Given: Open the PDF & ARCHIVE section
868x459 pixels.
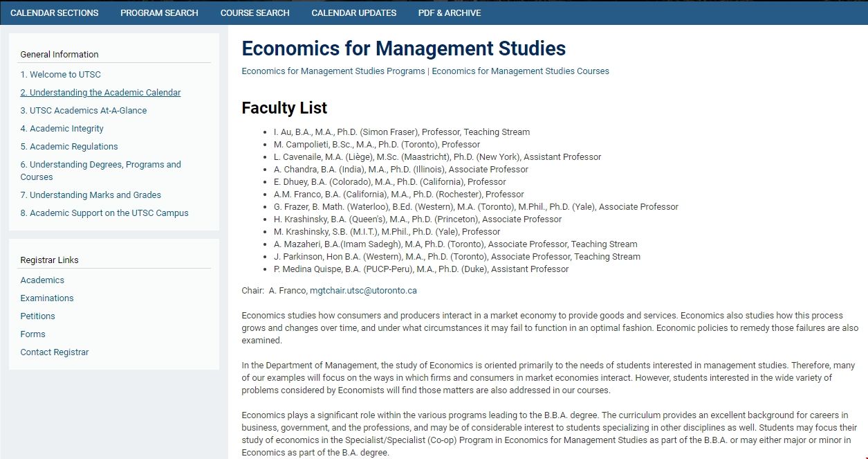Looking at the screenshot, I should (x=449, y=12).
